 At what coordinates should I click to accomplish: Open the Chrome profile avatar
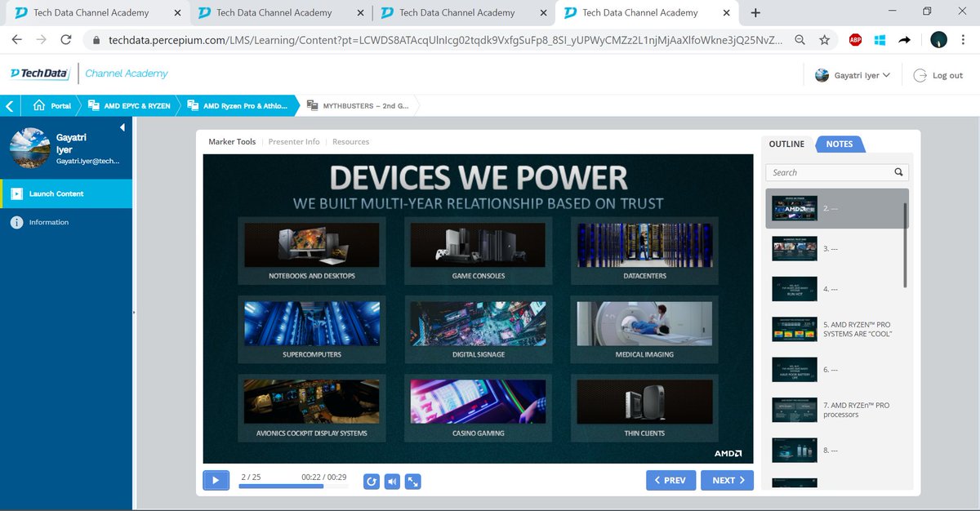click(x=938, y=39)
